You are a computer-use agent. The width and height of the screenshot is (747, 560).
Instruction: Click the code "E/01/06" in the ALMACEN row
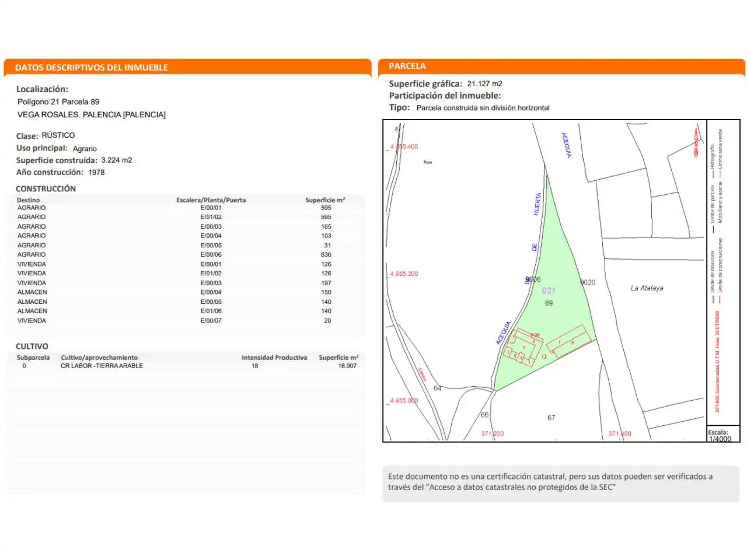(211, 311)
